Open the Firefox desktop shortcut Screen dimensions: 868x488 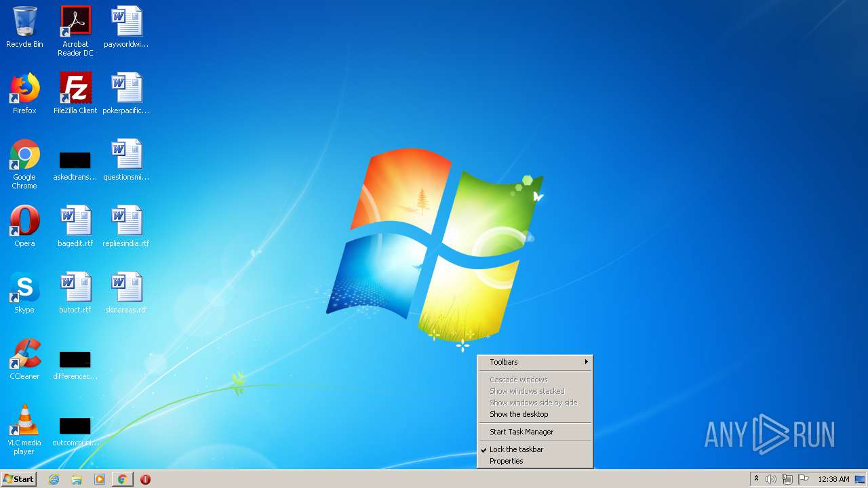tap(24, 94)
